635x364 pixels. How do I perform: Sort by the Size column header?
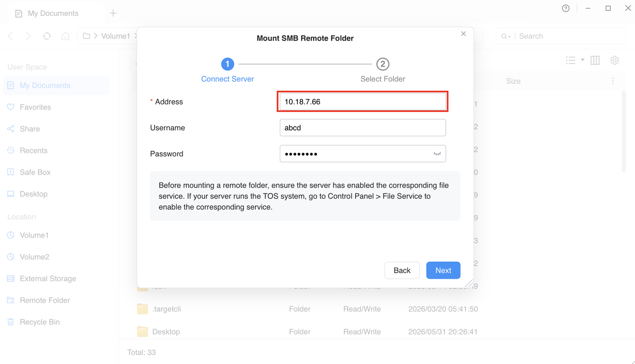pos(513,81)
